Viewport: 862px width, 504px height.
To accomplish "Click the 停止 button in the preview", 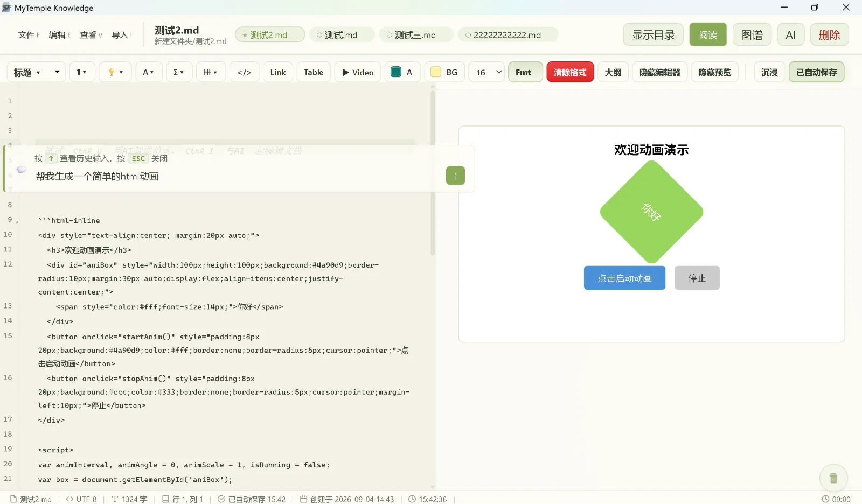I will [x=697, y=278].
